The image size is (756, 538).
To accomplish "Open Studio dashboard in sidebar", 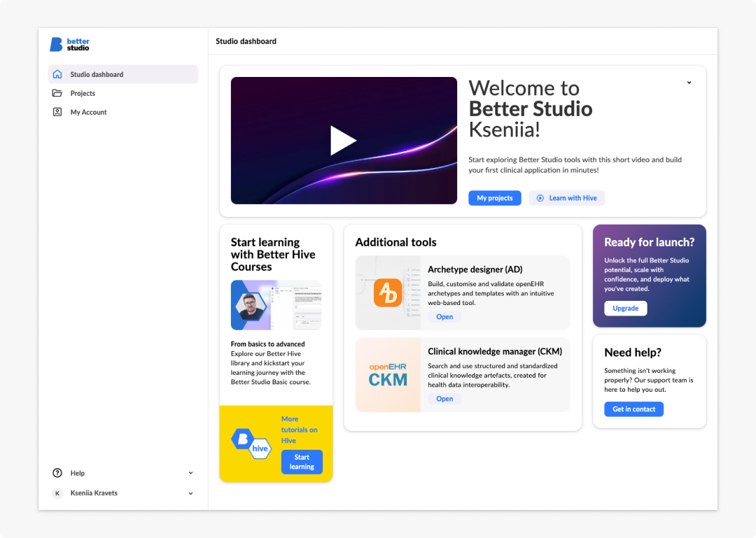I will point(123,74).
